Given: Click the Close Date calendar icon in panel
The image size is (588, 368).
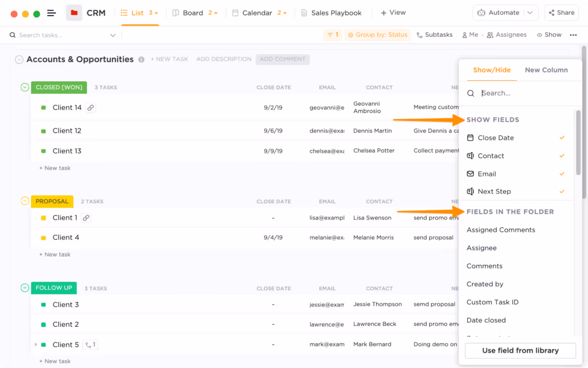Looking at the screenshot, I should [x=470, y=138].
